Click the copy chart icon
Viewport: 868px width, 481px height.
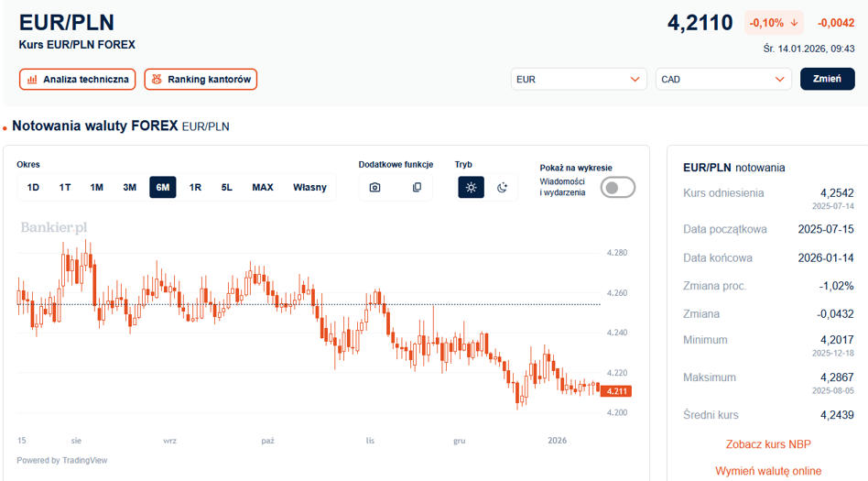tap(417, 188)
